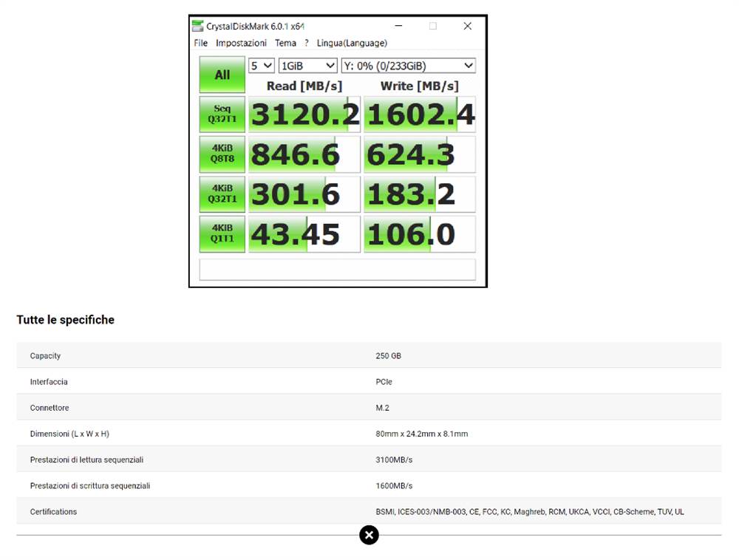
Task: Open the File menu
Action: click(x=200, y=43)
